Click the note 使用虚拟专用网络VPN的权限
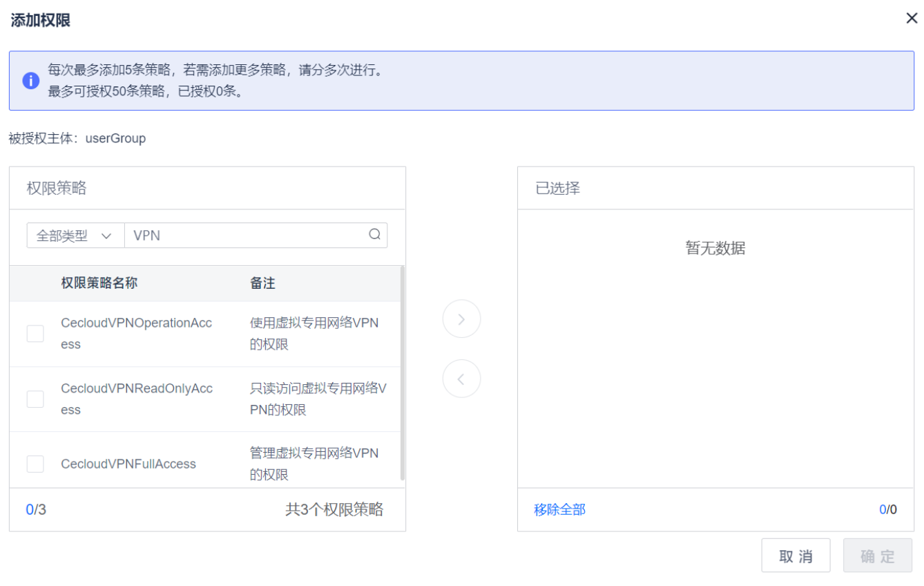 (314, 334)
